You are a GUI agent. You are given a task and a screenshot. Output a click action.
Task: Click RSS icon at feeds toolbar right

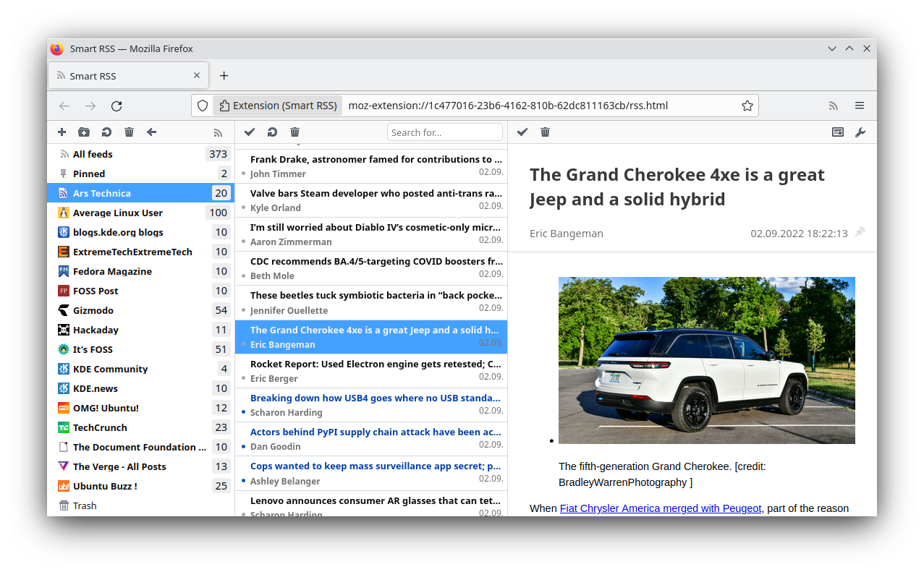[x=218, y=132]
